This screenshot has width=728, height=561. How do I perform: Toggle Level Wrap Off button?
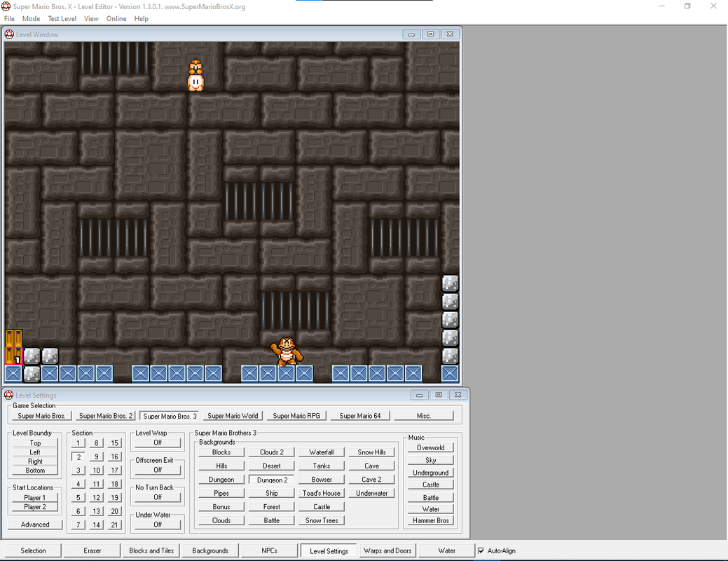coord(158,443)
